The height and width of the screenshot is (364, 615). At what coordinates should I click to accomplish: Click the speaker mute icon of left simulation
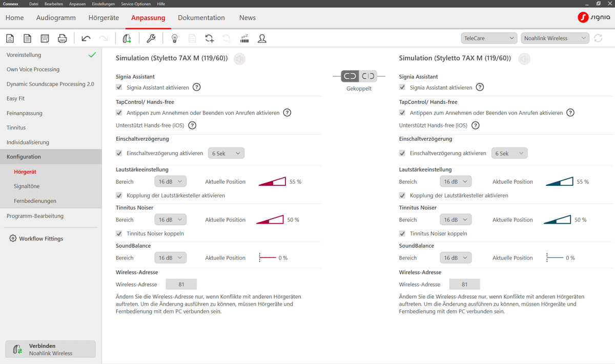[x=239, y=59]
